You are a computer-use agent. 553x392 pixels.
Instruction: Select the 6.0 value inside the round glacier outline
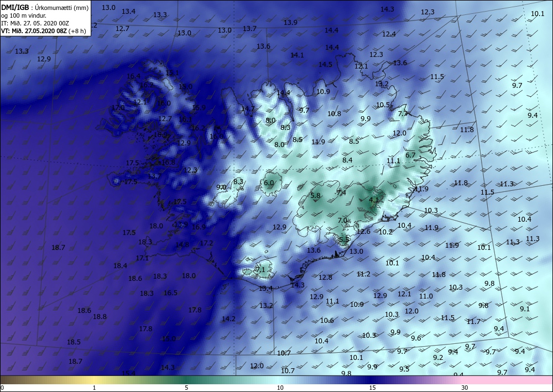pos(269,182)
